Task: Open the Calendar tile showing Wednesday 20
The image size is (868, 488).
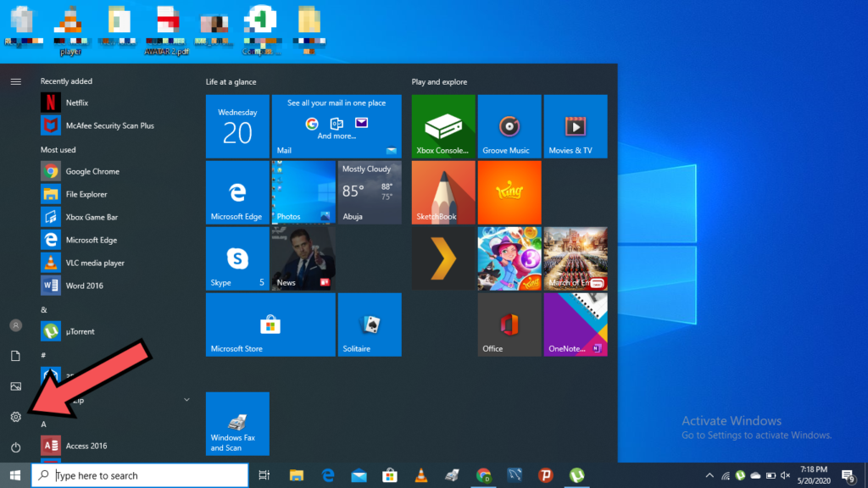Action: point(237,126)
